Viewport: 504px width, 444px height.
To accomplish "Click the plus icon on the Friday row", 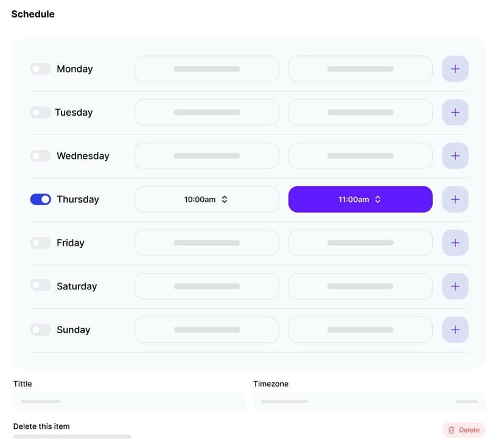I will (x=455, y=242).
